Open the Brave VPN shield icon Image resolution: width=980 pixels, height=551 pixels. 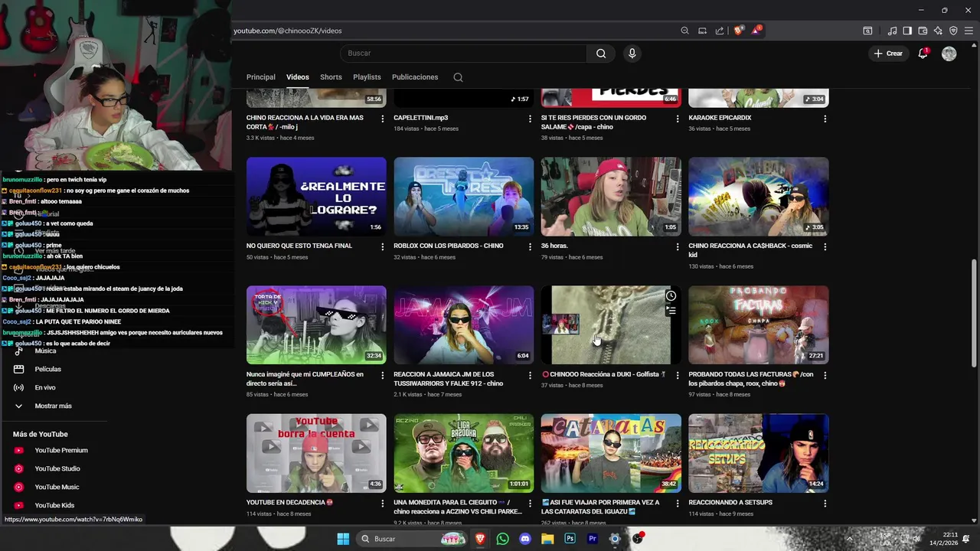[x=953, y=31]
